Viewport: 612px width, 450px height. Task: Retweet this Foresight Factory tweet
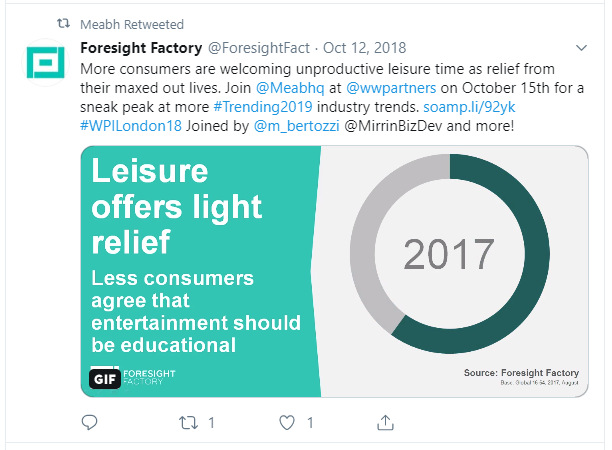(x=187, y=423)
